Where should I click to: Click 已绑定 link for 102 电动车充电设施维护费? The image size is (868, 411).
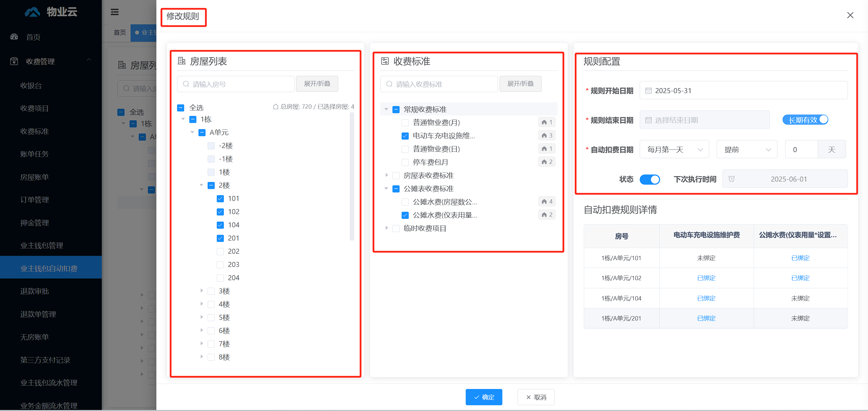point(706,278)
